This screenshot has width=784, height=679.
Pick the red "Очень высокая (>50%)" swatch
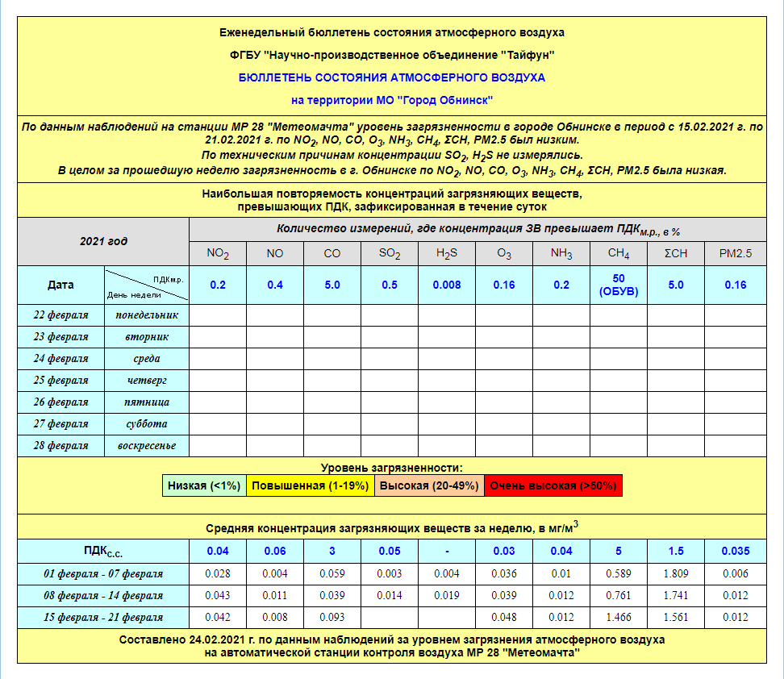click(553, 485)
